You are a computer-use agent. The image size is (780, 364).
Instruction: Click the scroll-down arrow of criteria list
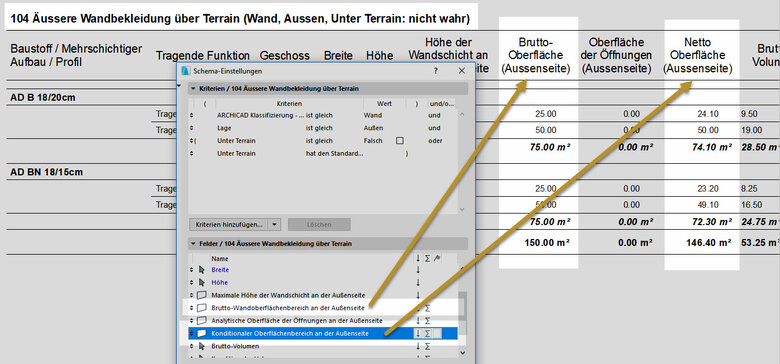pyautogui.click(x=463, y=210)
